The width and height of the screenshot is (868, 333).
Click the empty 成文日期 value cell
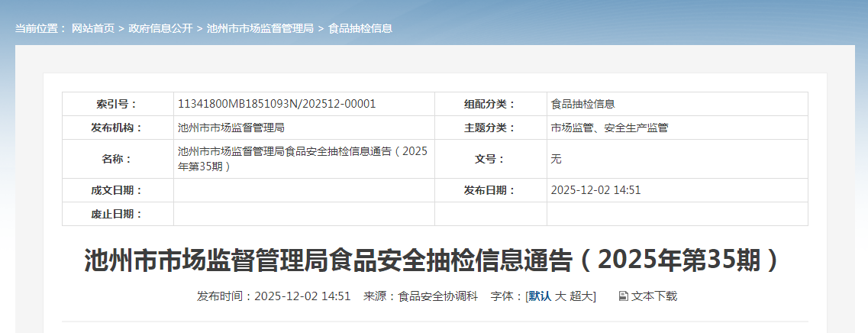point(304,190)
